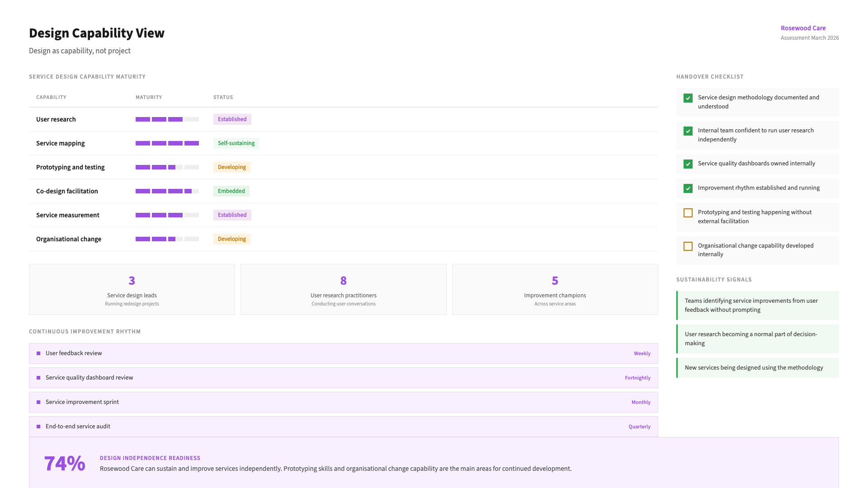The image size is (868, 488).
Task: Click Developing badge for Prototyping and testing
Action: coord(232,167)
